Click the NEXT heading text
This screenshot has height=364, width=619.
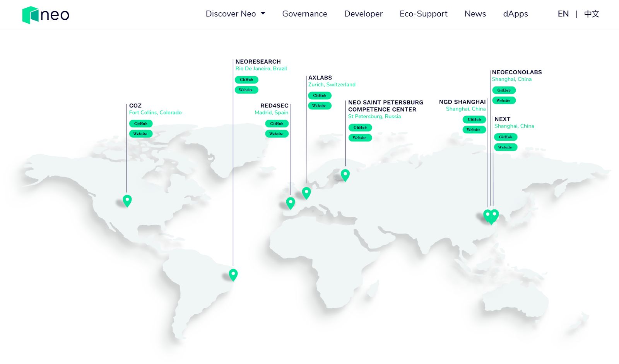coord(503,119)
